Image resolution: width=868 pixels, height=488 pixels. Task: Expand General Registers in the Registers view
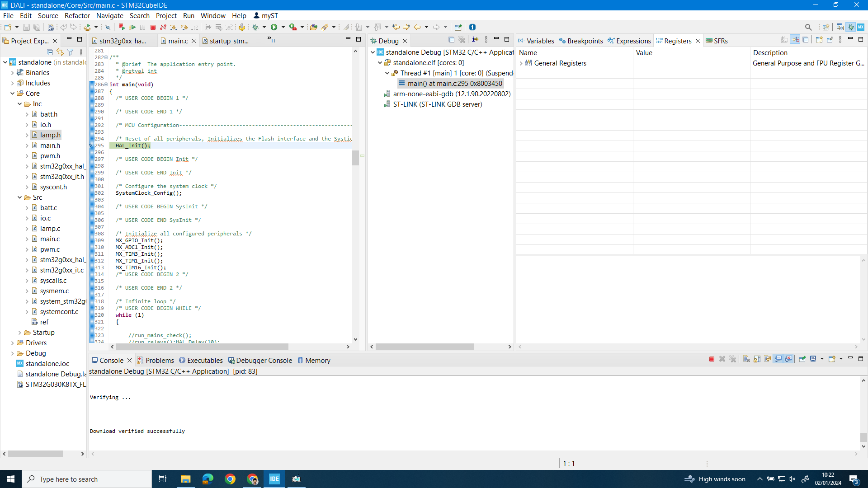(x=521, y=63)
